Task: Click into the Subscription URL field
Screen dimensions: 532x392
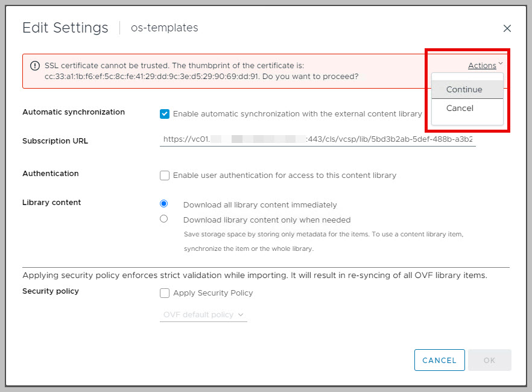Action: pos(317,139)
